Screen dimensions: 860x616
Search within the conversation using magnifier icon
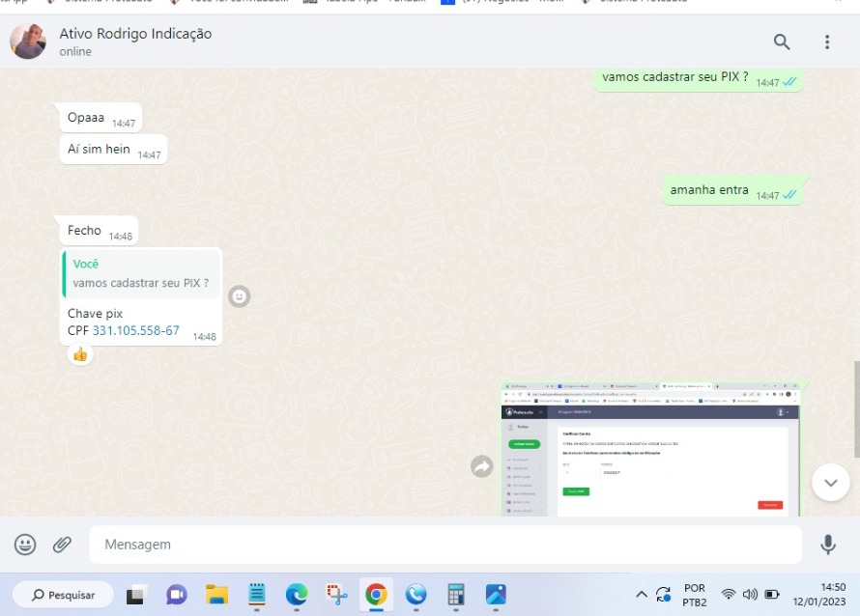pyautogui.click(x=782, y=42)
